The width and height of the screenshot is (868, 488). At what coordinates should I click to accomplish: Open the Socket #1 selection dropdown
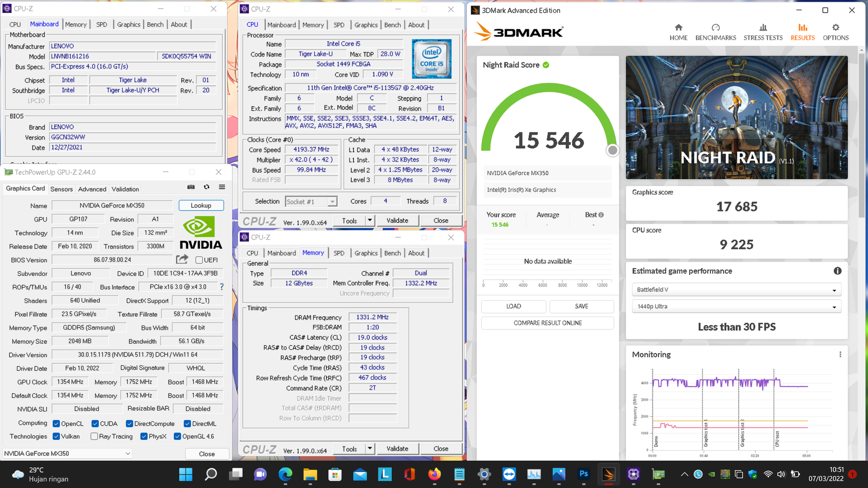pos(311,202)
